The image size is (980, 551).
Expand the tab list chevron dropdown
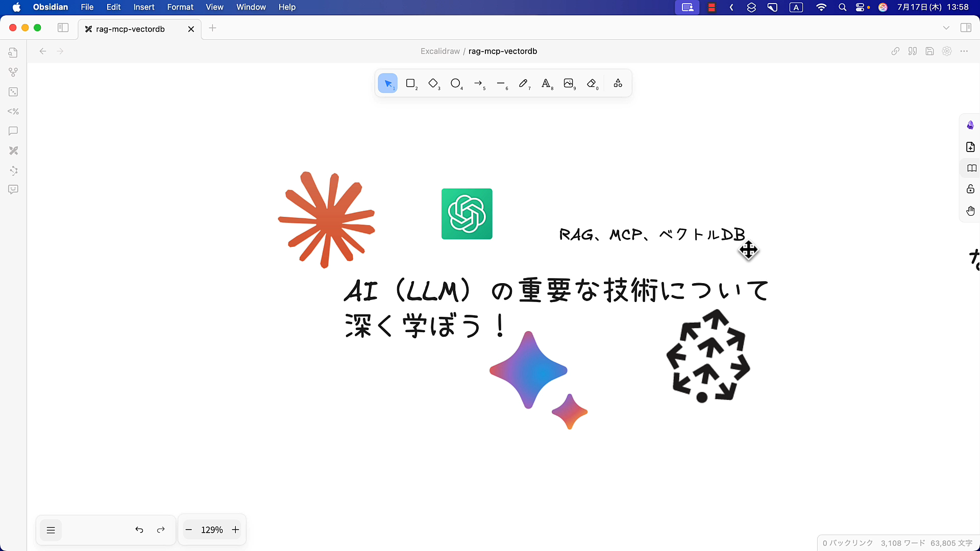[x=946, y=28]
